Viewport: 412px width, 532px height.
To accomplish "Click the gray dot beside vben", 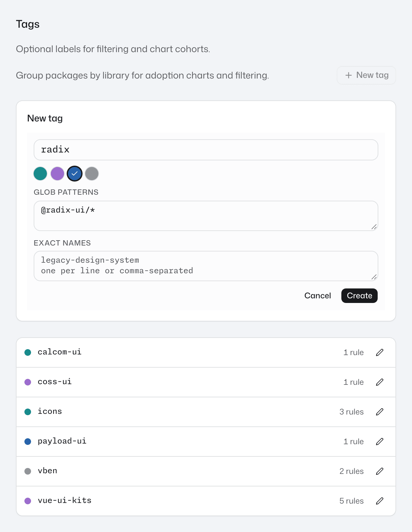I will point(28,471).
